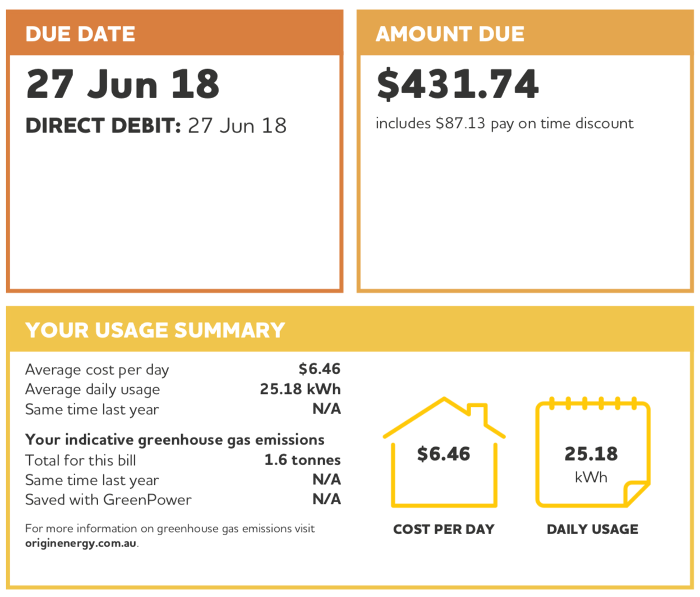This screenshot has width=700, height=597.
Task: Click the greenhouse gas emissions heading
Action: (175, 439)
